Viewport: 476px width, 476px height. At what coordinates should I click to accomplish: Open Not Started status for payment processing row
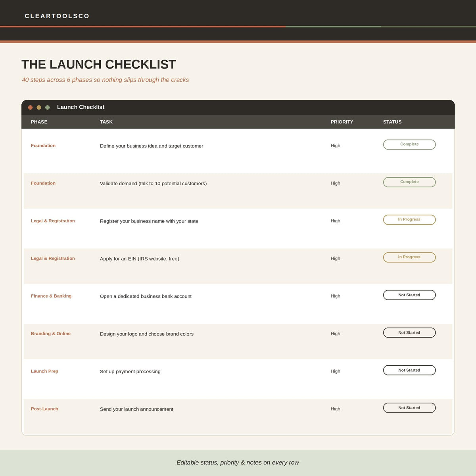(409, 370)
